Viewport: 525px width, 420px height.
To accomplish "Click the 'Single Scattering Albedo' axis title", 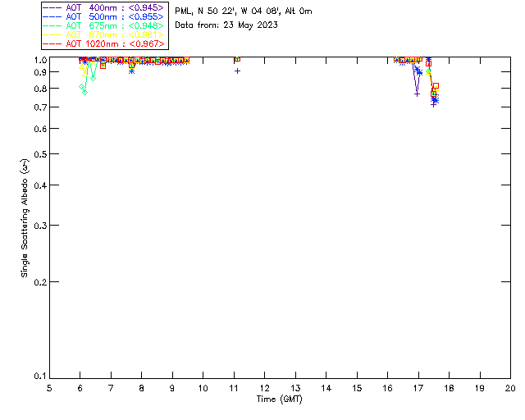I will point(25,217).
